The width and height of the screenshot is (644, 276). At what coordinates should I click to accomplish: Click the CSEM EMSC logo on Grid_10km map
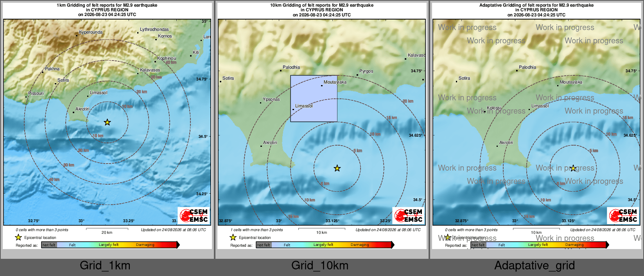[409, 215]
